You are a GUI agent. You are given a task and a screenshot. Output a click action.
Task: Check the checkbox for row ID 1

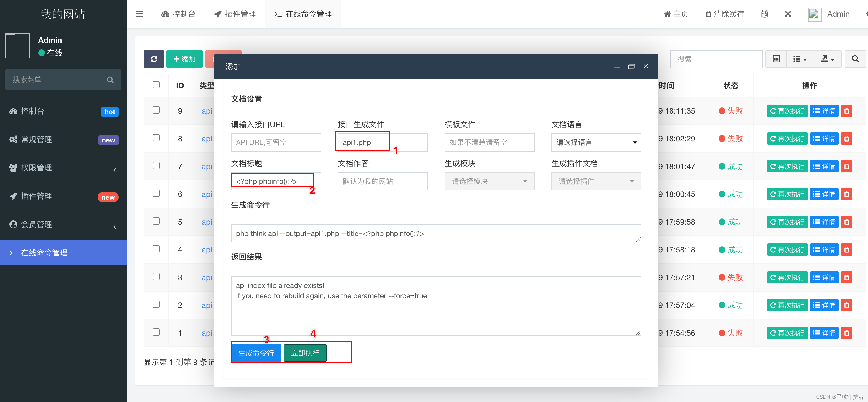pos(156,332)
